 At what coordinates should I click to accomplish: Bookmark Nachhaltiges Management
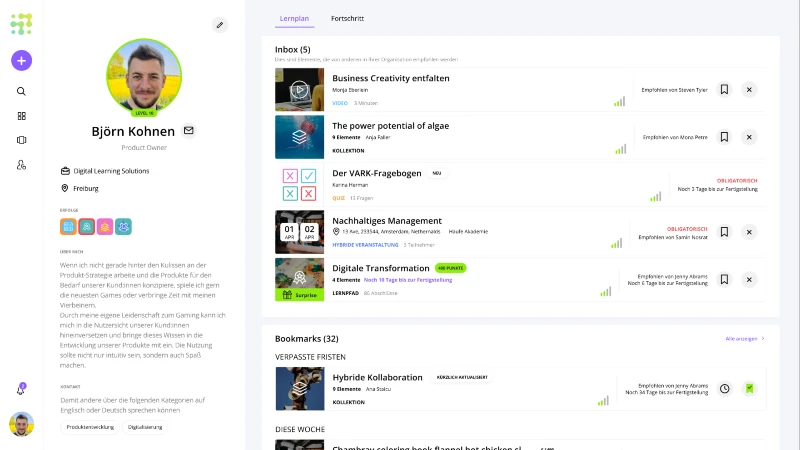724,232
